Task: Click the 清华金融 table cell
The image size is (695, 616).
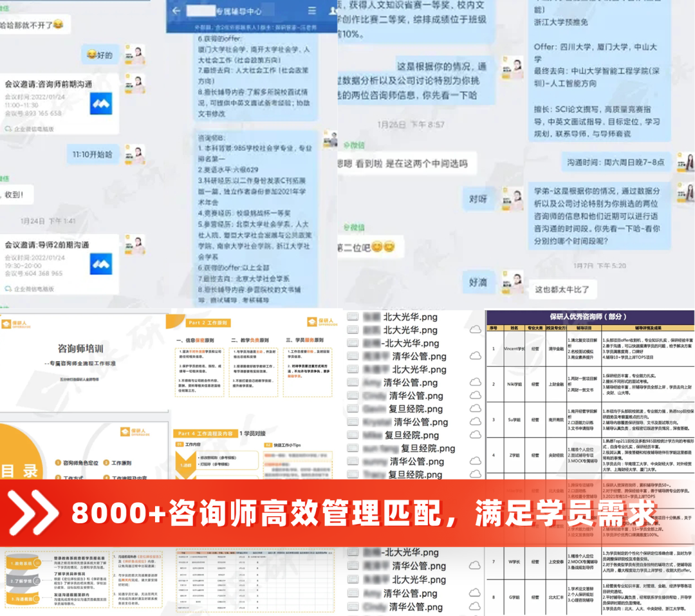Action: 556,349
